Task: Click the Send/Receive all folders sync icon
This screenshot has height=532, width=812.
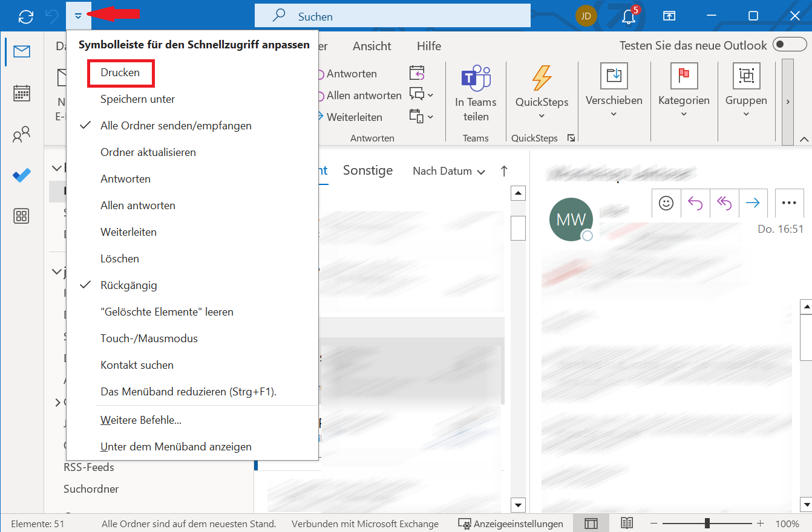Action: pyautogui.click(x=26, y=16)
